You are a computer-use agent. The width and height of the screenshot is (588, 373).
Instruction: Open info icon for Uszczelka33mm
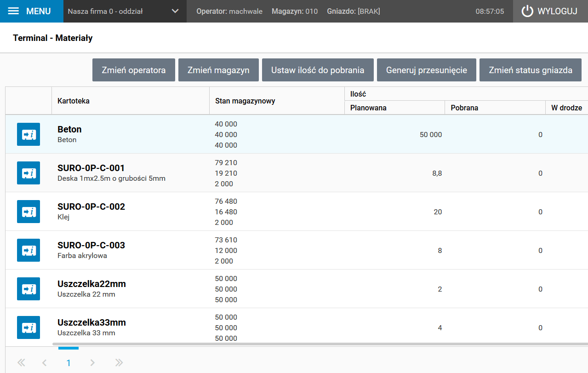click(29, 327)
